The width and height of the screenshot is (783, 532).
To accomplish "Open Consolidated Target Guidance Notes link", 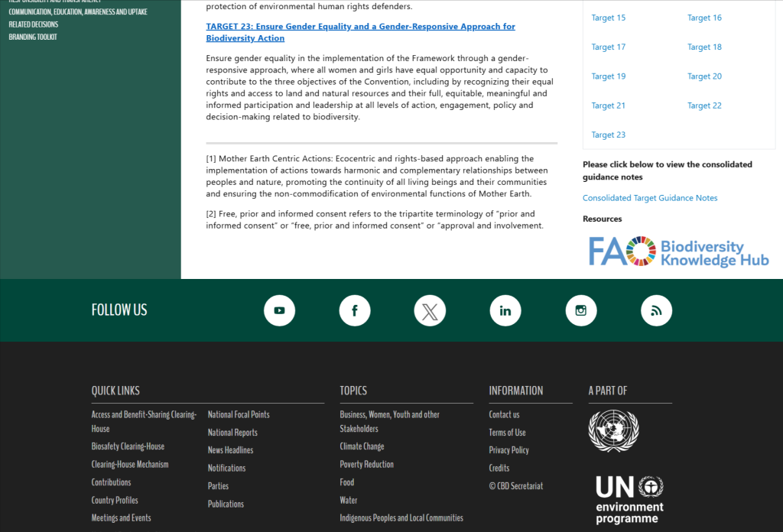I will coord(650,198).
